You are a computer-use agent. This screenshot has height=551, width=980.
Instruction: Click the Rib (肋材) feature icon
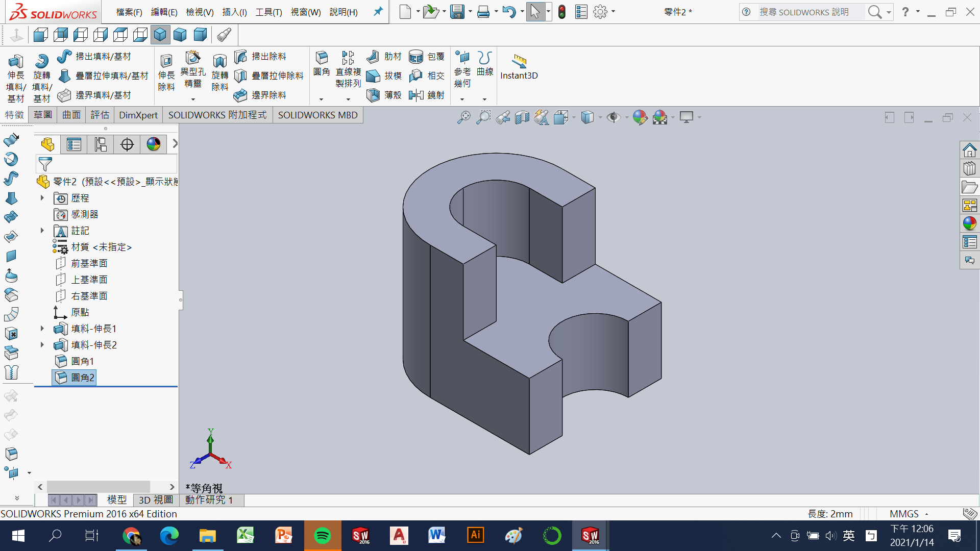click(x=373, y=57)
